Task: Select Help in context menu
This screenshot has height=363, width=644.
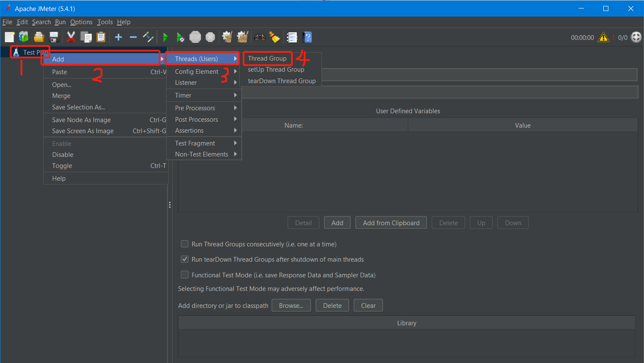Action: tap(106, 179)
